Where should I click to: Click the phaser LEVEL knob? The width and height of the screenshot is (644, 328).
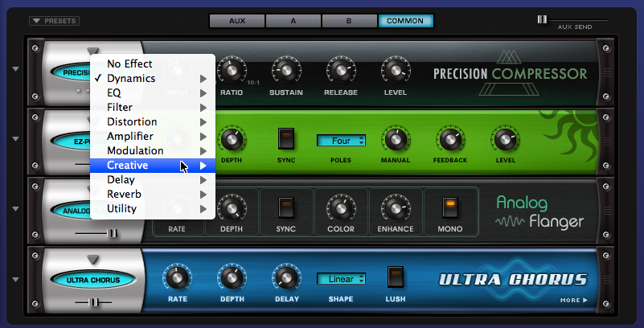coord(505,140)
